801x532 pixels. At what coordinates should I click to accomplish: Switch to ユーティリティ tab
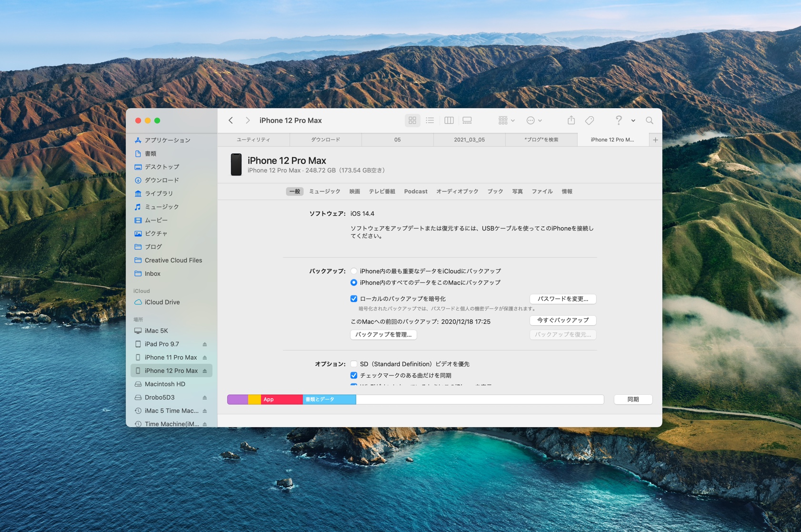tap(253, 140)
